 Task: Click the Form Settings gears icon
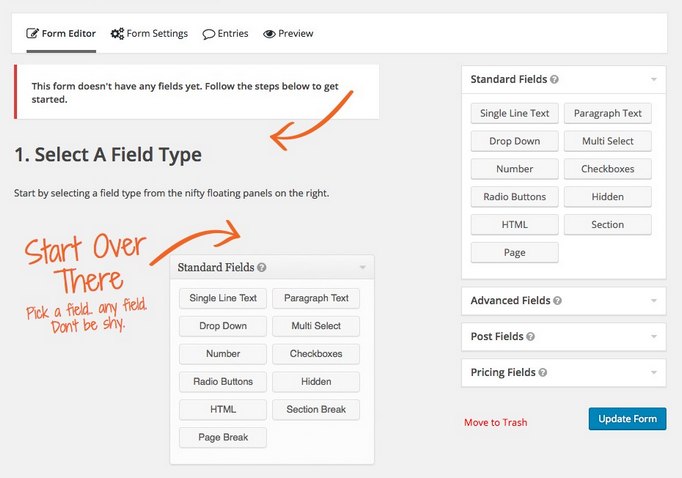click(x=117, y=33)
